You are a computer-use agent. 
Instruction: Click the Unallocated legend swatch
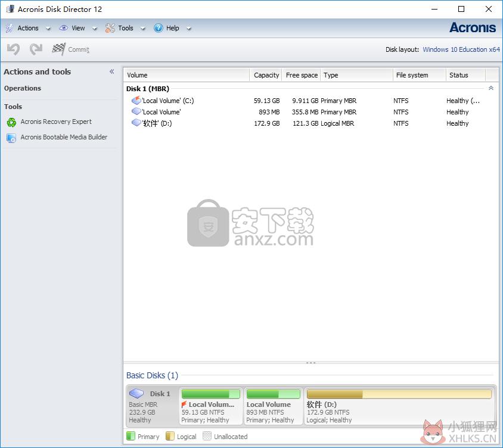pos(207,436)
